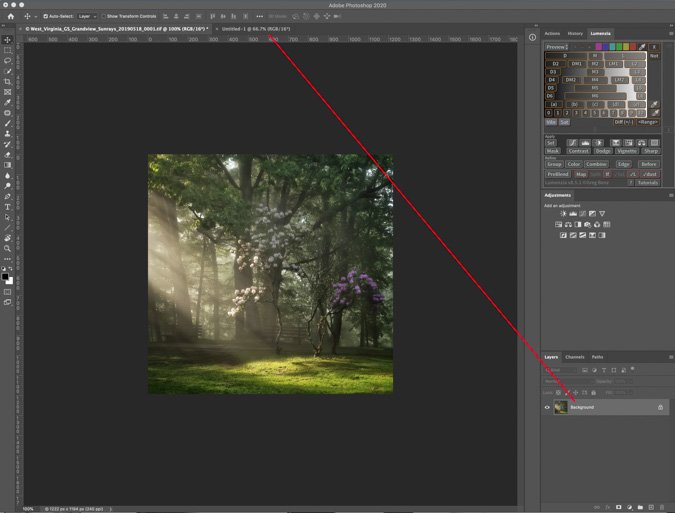The width and height of the screenshot is (675, 513).
Task: Switch to the Actions tab
Action: (552, 33)
